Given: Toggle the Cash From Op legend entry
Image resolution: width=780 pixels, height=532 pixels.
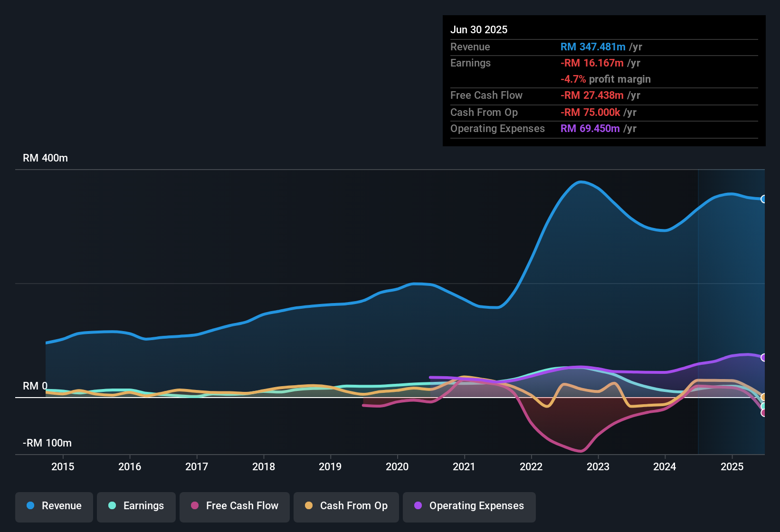Looking at the screenshot, I should [346, 506].
